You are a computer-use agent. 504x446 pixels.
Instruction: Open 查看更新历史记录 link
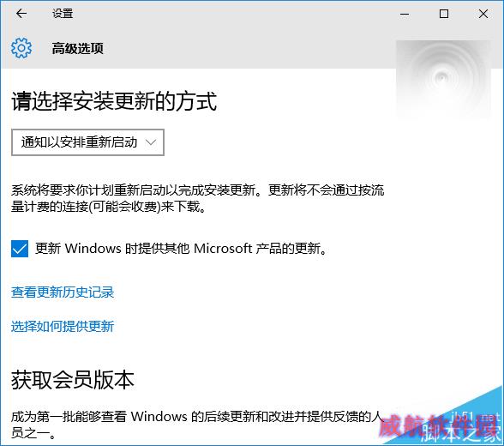(63, 292)
